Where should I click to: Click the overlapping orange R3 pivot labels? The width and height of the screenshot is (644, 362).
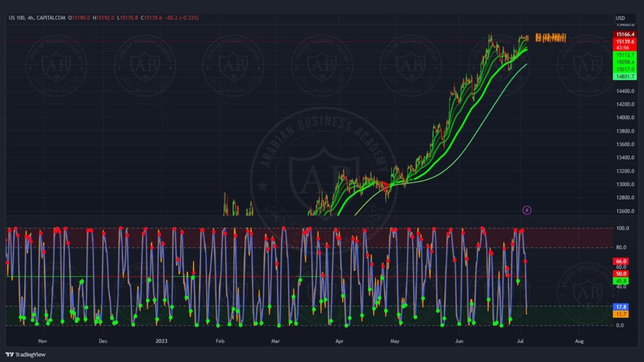point(550,38)
